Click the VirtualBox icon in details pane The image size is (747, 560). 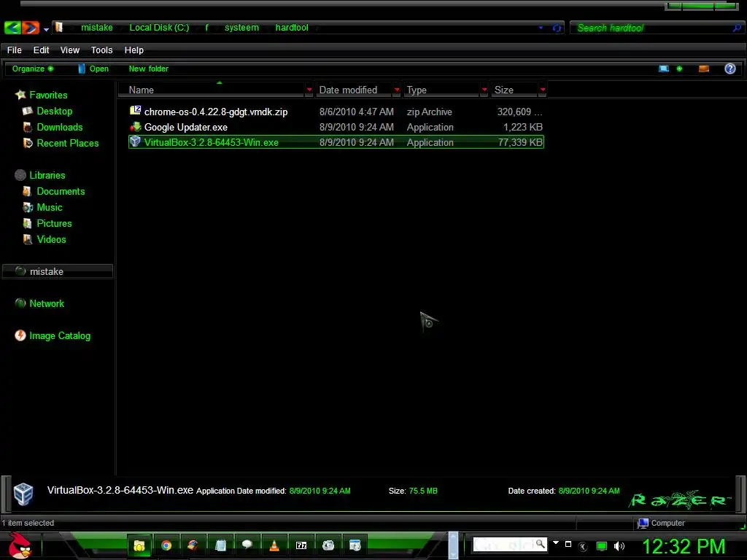coord(23,494)
